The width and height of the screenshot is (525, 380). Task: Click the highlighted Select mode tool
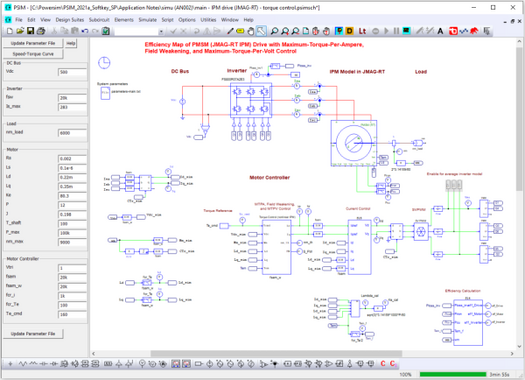click(x=261, y=31)
